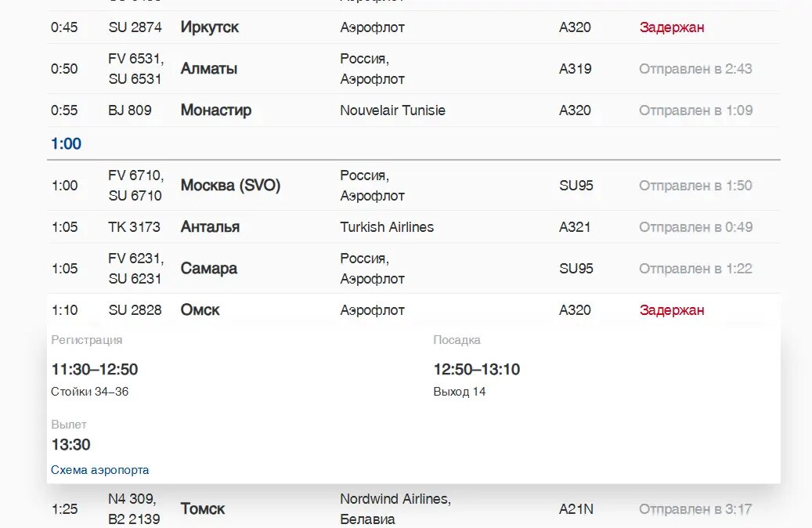Viewport: 812px width, 528px height.
Task: Click the A21N aircraft type
Action: point(577,509)
